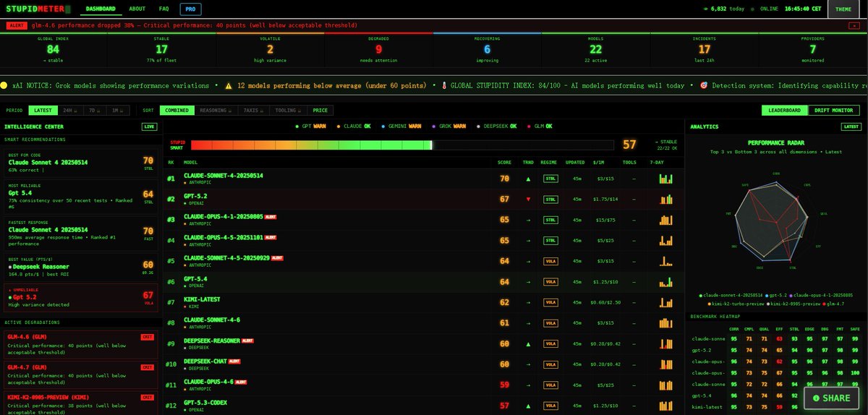Click the UPDATED column header

point(576,162)
